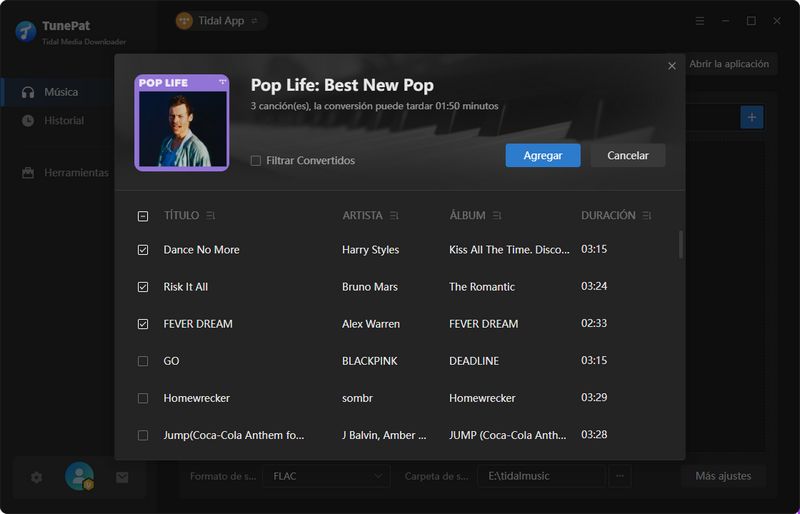
Task: Click the song list scrollbar thumb
Action: [x=681, y=244]
